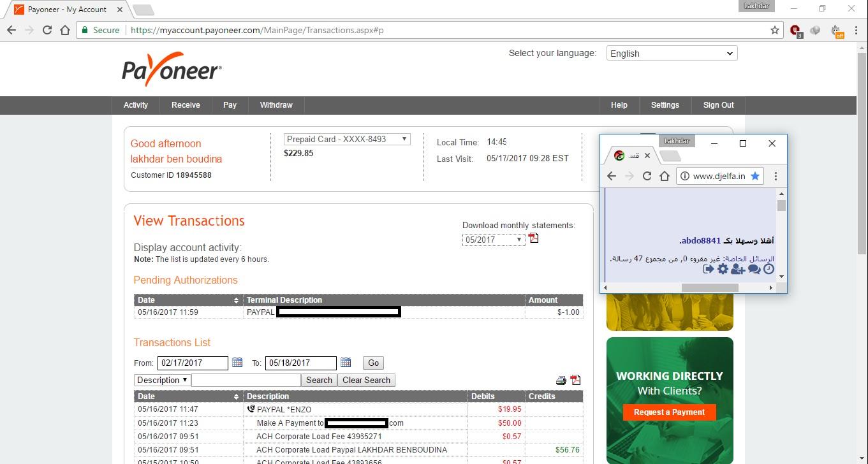
Task: Click the Payoneer address bar URL
Action: pos(257,30)
